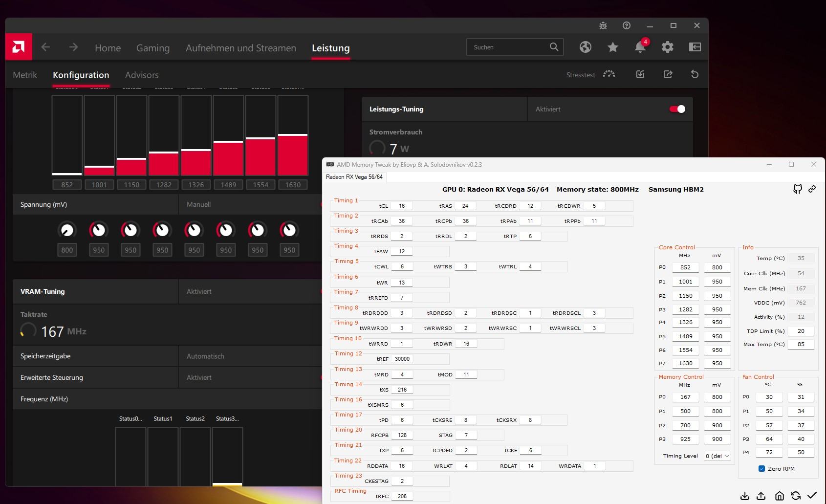Viewport: 826px width, 504px height.
Task: Click the Max Temp (°C) field
Action: click(801, 344)
